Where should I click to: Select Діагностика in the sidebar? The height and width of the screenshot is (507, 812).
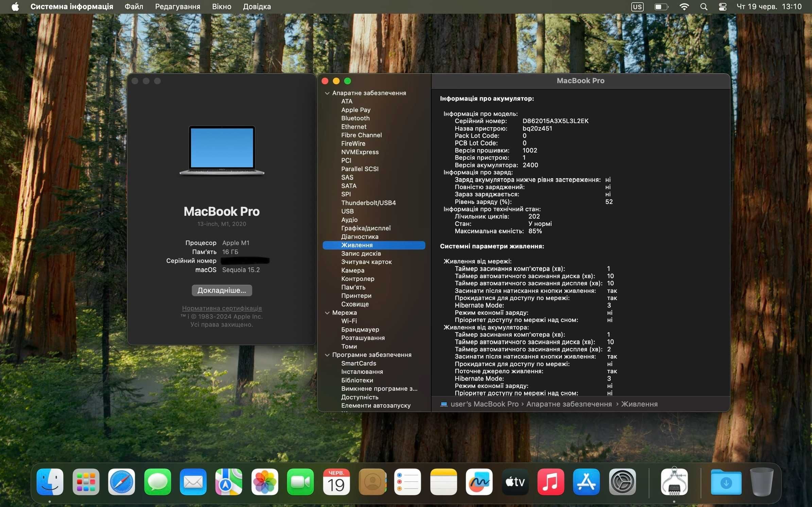(360, 237)
